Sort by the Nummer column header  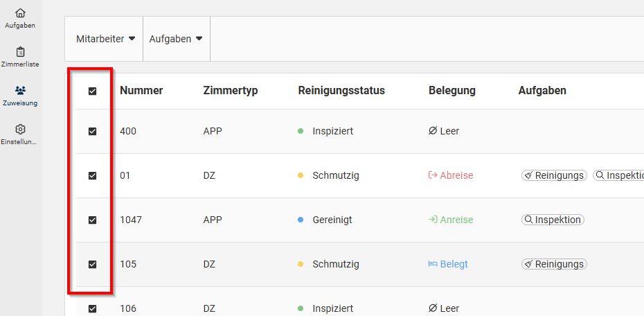pyautogui.click(x=141, y=90)
